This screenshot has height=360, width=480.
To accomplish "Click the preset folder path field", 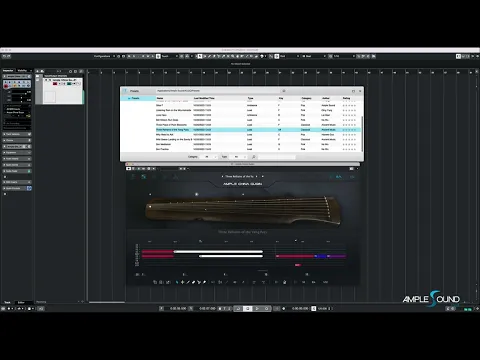I will tap(218, 91).
